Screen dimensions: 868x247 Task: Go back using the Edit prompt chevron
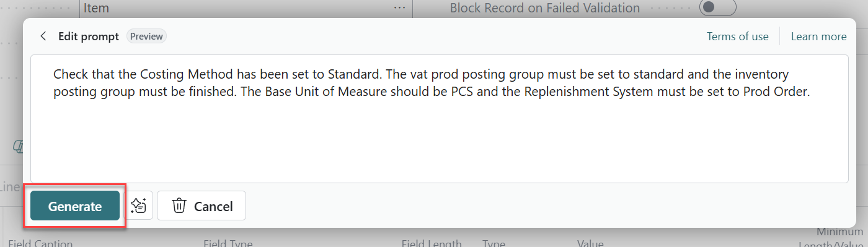click(43, 37)
